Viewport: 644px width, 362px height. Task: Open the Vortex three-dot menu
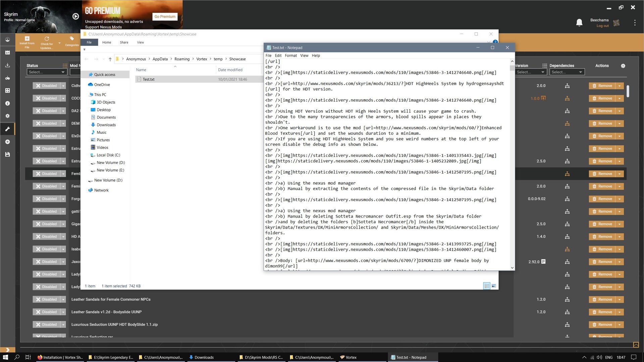(635, 22)
